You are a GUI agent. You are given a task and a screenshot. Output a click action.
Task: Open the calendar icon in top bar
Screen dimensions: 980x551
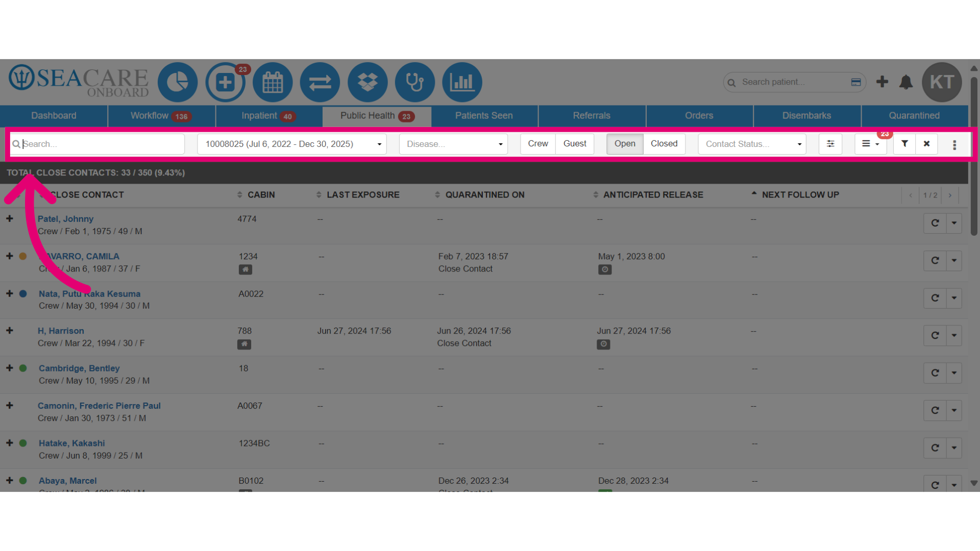[x=273, y=82]
